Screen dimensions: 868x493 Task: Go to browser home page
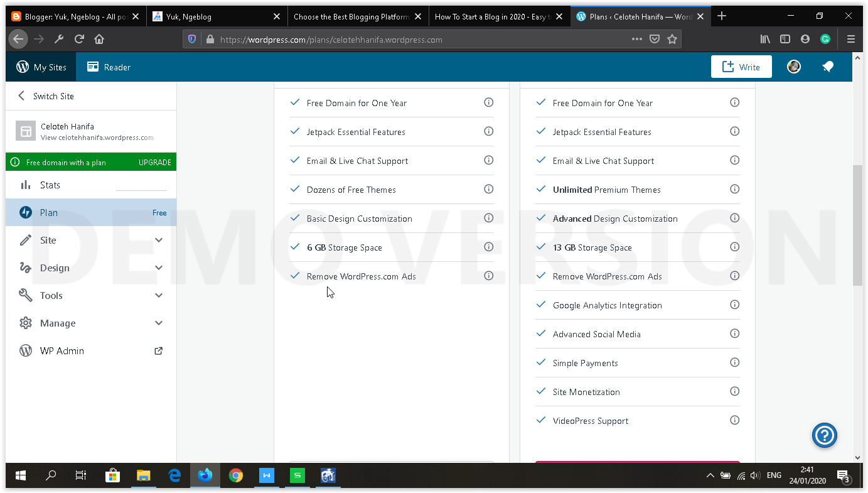99,40
